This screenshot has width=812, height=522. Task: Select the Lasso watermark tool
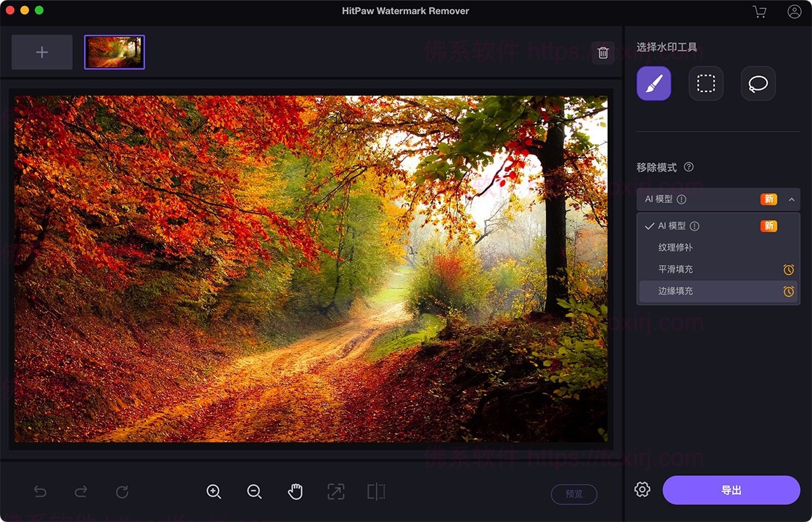point(758,83)
